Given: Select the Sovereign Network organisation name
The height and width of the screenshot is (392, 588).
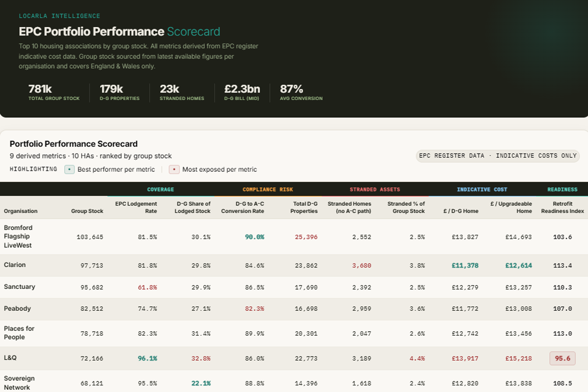Looking at the screenshot, I should tap(19, 383).
